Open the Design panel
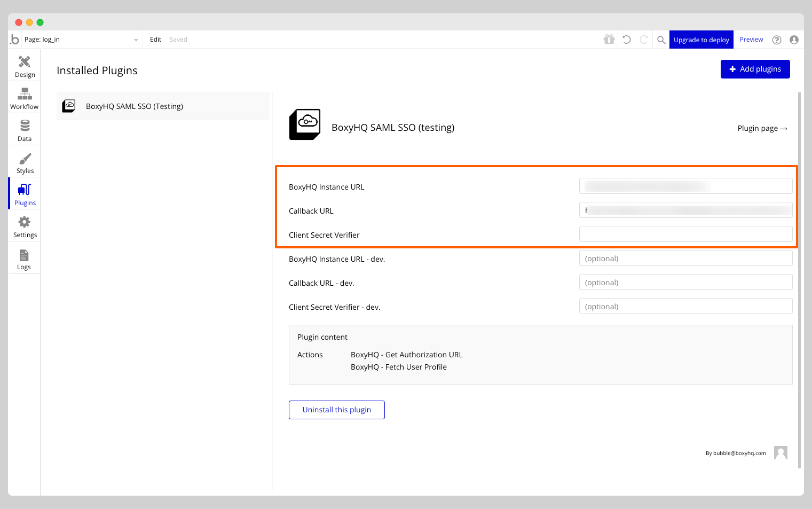Image resolution: width=812 pixels, height=509 pixels. [24, 65]
